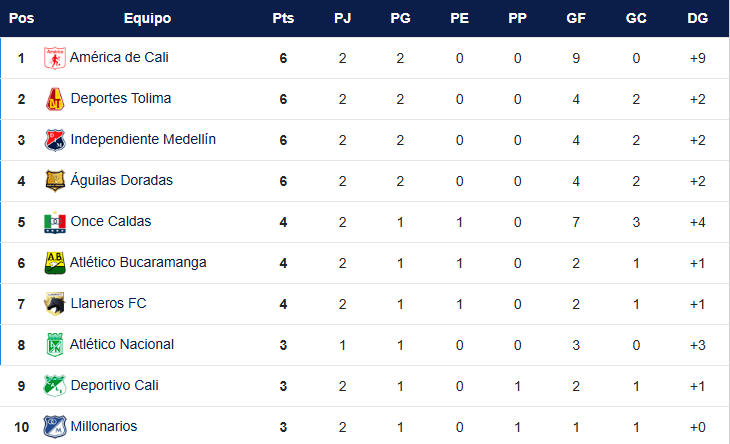
Task: Click the Once Caldas flag logo
Action: point(55,222)
